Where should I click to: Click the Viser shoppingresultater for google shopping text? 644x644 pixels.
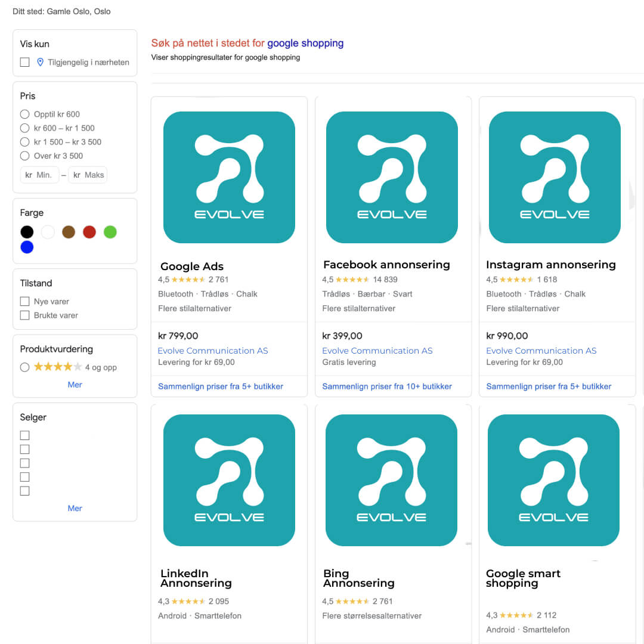(x=225, y=57)
